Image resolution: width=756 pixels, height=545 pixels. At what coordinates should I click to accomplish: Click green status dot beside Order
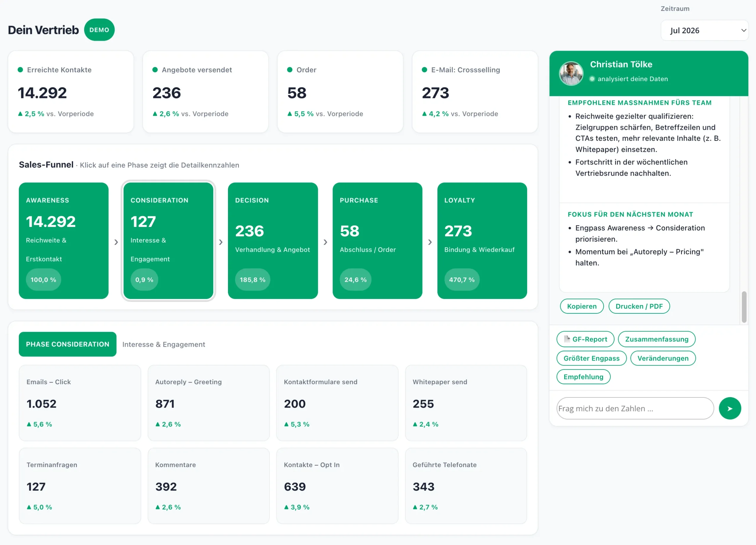point(290,70)
